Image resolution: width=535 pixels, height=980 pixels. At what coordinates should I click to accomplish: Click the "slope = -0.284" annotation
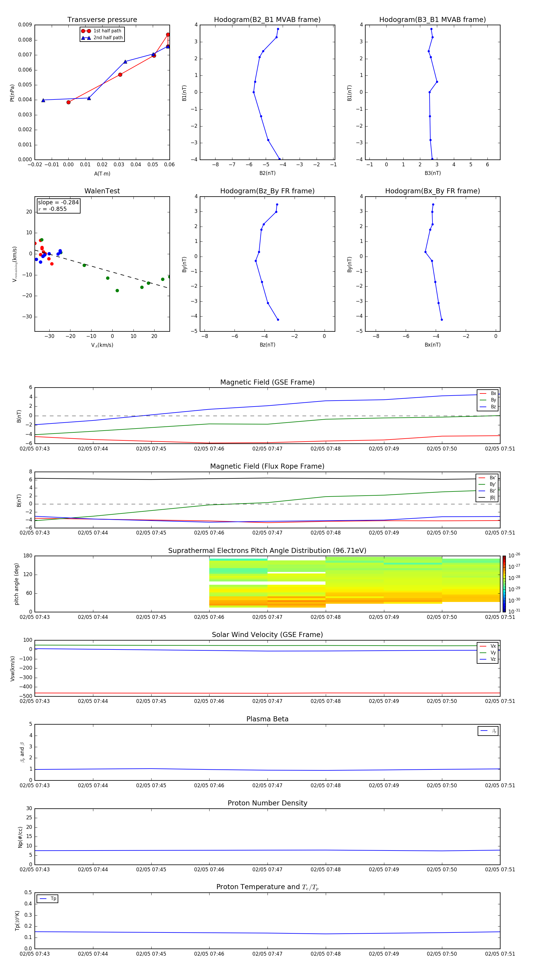pos(58,203)
